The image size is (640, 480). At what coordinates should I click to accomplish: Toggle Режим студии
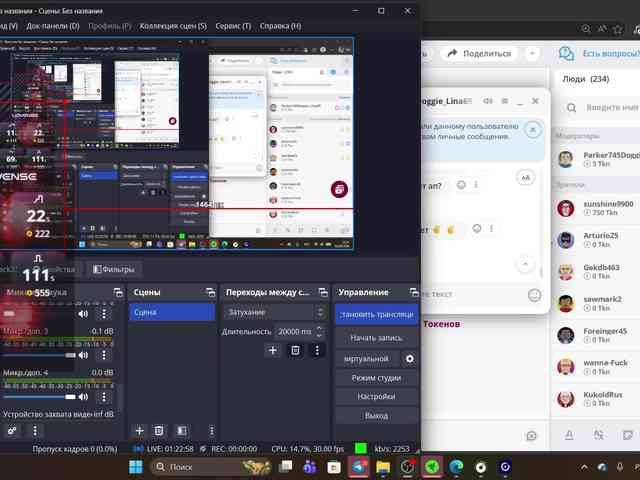[376, 378]
